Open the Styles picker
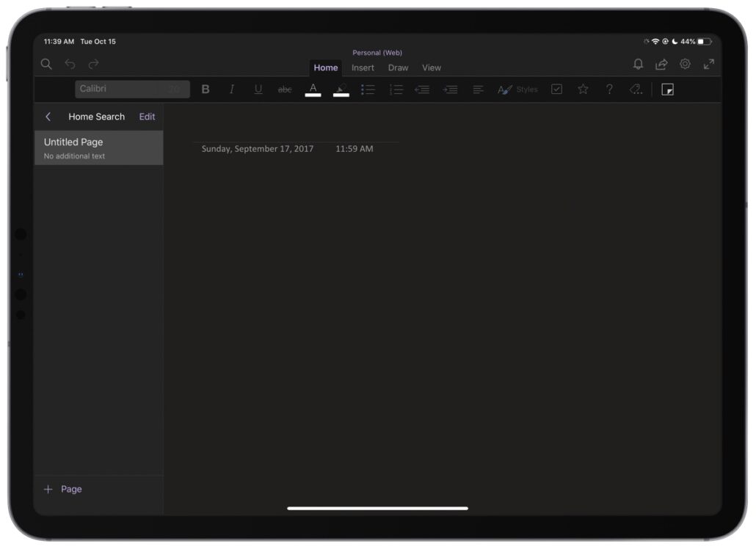This screenshot has width=756, height=549. coord(517,89)
